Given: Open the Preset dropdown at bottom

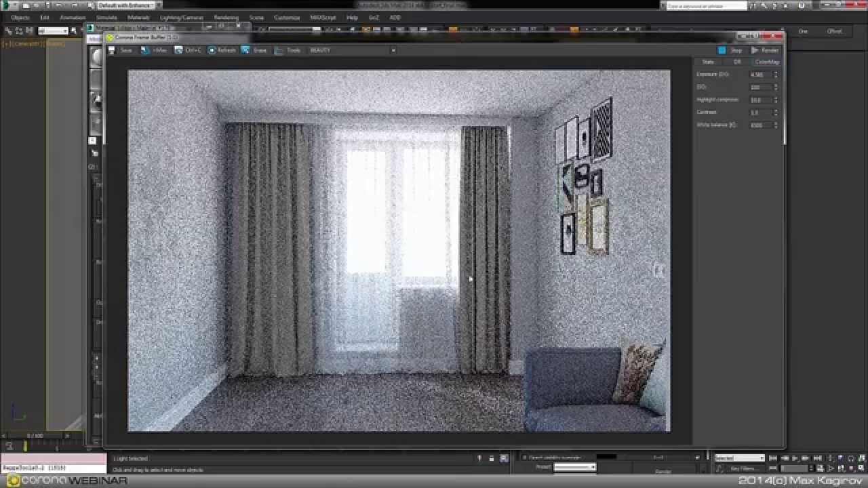Looking at the screenshot, I should point(574,467).
